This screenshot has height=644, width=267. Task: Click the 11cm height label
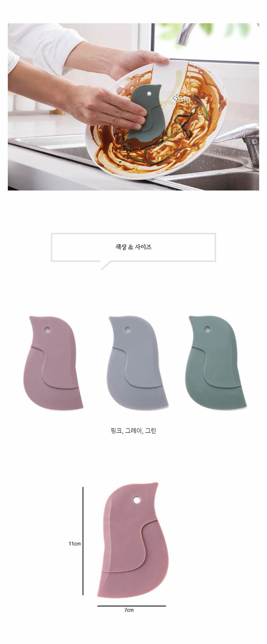(74, 543)
